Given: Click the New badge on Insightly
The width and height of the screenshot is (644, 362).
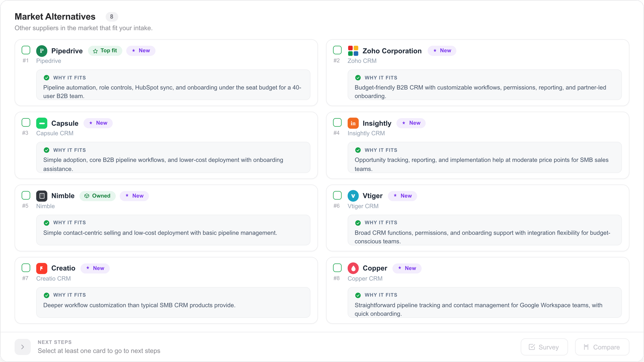Looking at the screenshot, I should point(411,123).
